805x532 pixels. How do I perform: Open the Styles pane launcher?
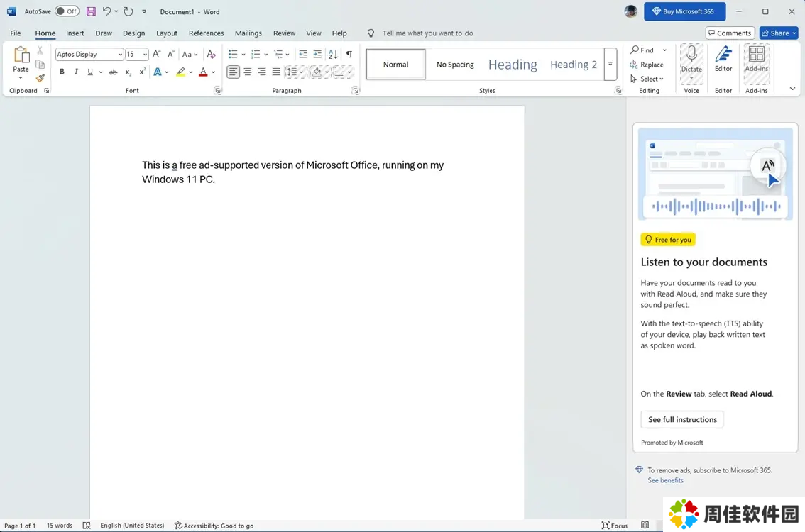point(618,91)
